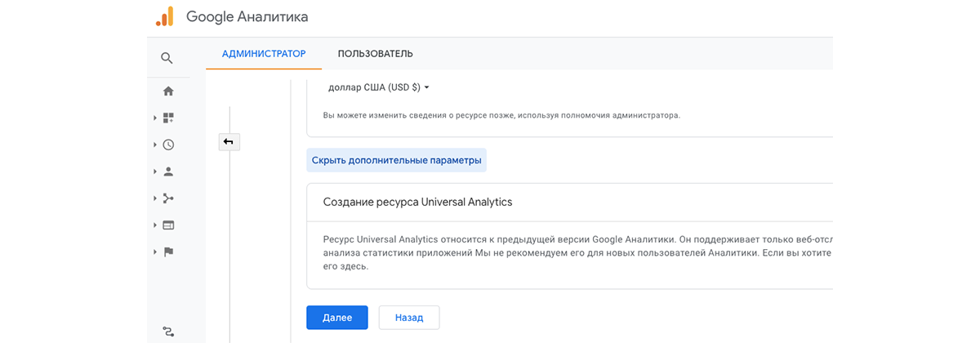
Task: Expand the dashboards section arrow
Action: (x=155, y=118)
